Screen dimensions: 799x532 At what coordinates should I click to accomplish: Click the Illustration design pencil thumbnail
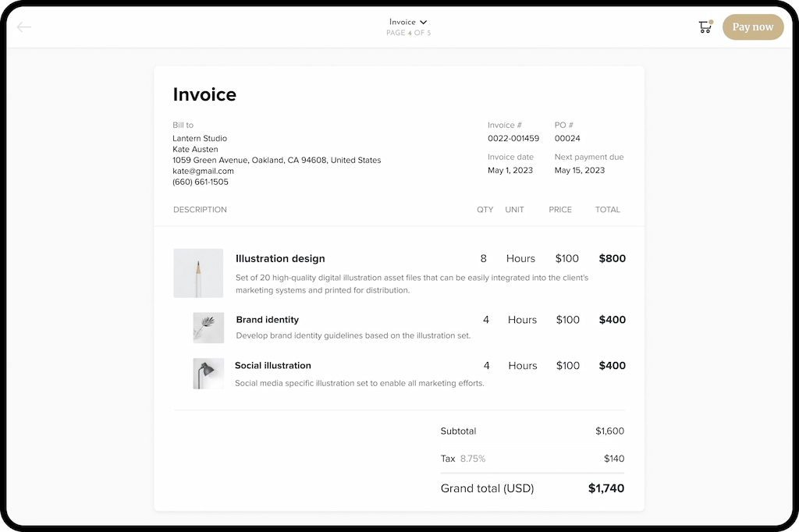coord(198,273)
